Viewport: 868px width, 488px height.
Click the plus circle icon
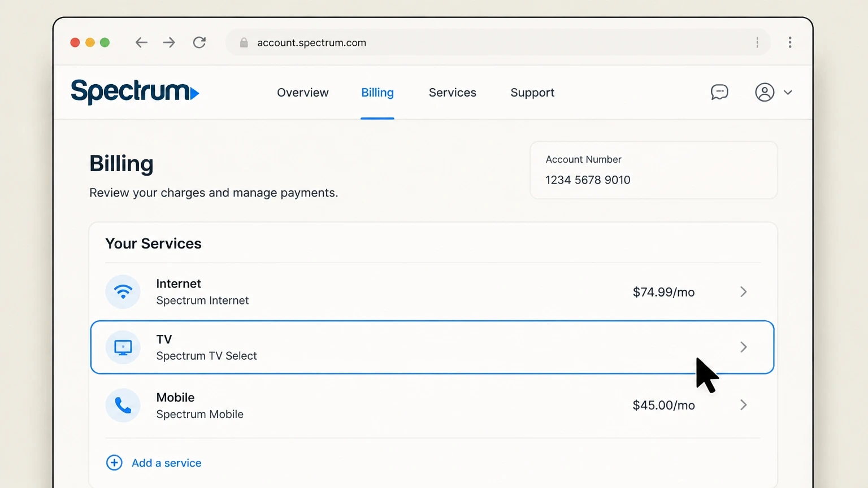[x=114, y=463]
